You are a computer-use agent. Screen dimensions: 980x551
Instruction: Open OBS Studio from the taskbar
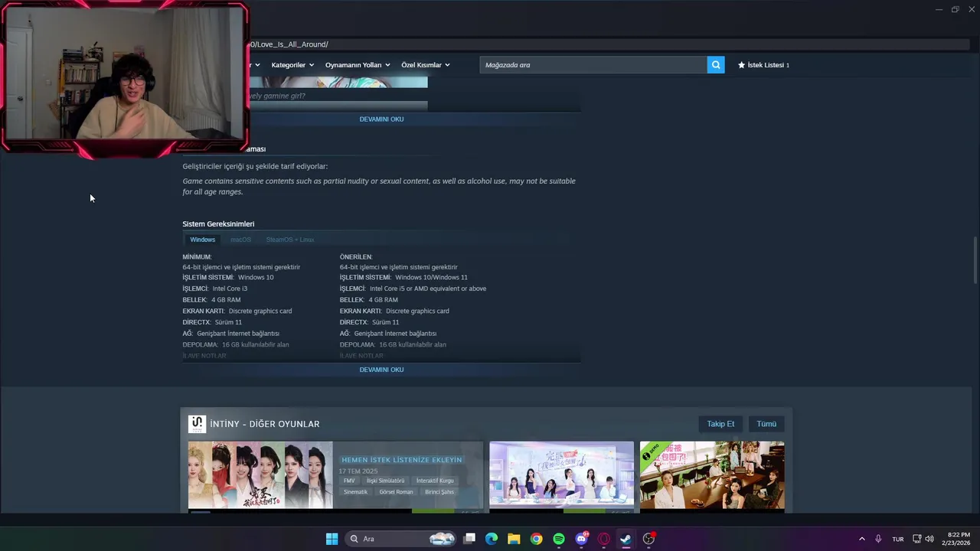pos(648,539)
